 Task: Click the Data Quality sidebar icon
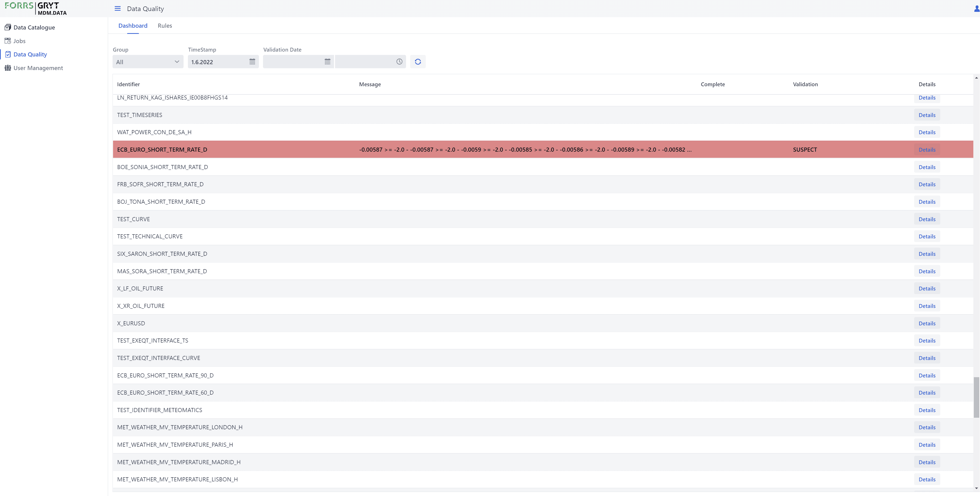[x=8, y=54]
